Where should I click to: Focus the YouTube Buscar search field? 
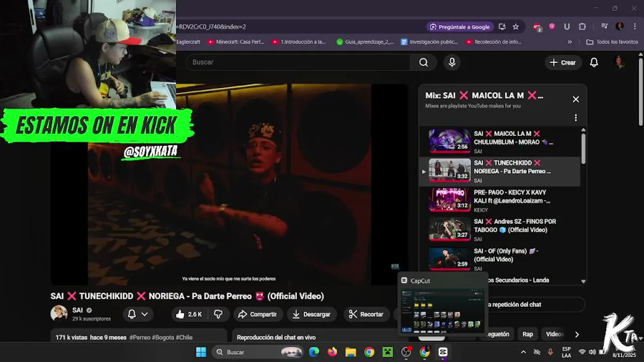pos(298,62)
